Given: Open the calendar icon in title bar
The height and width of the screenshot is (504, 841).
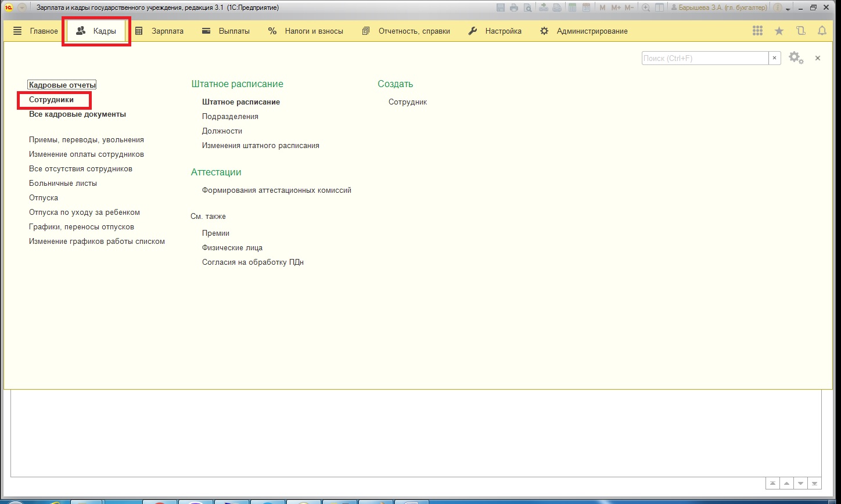Looking at the screenshot, I should [x=586, y=8].
